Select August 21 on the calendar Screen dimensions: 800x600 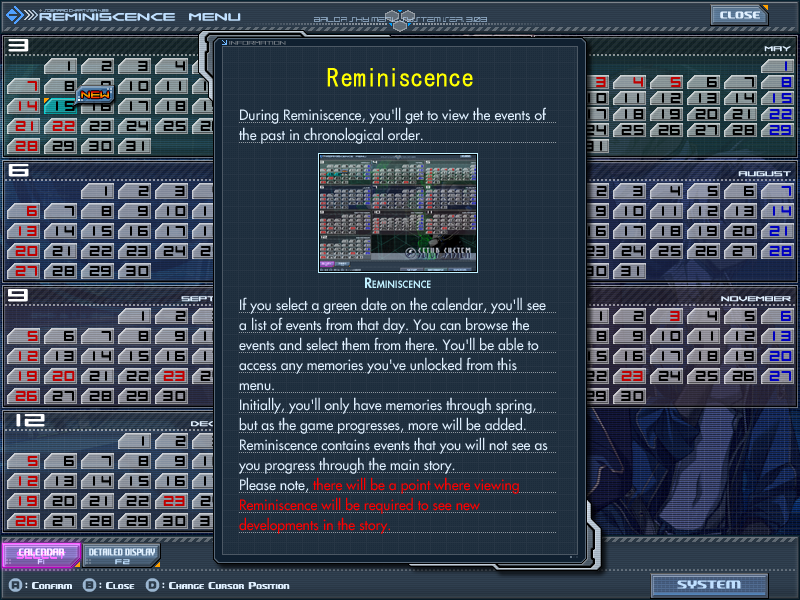[778, 231]
